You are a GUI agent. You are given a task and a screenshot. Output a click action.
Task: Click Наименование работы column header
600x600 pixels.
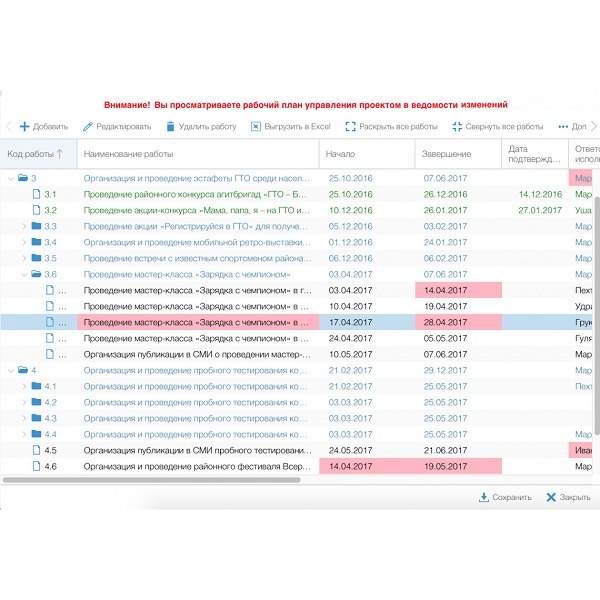pyautogui.click(x=198, y=154)
